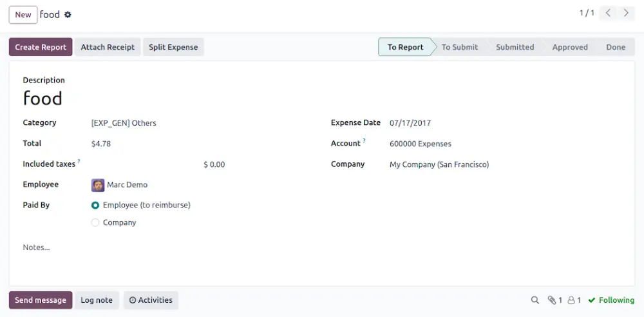Select the To Submit status stage
The height and width of the screenshot is (317, 644).
pos(459,47)
